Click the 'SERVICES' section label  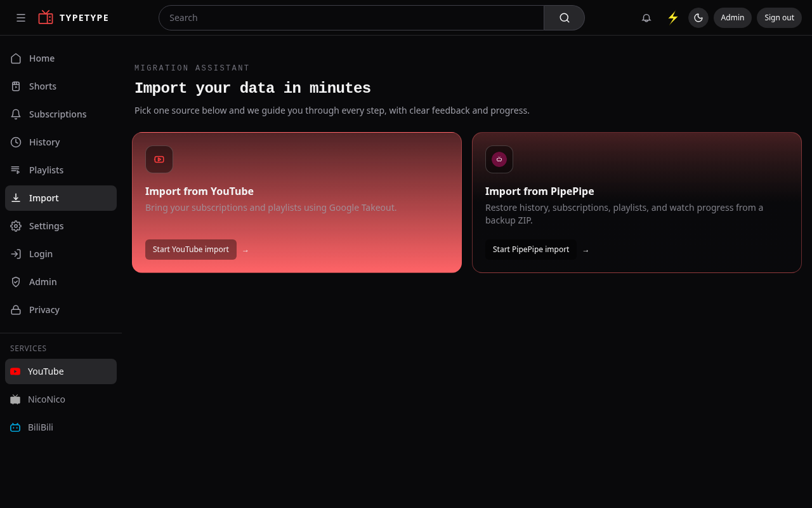[29, 349]
